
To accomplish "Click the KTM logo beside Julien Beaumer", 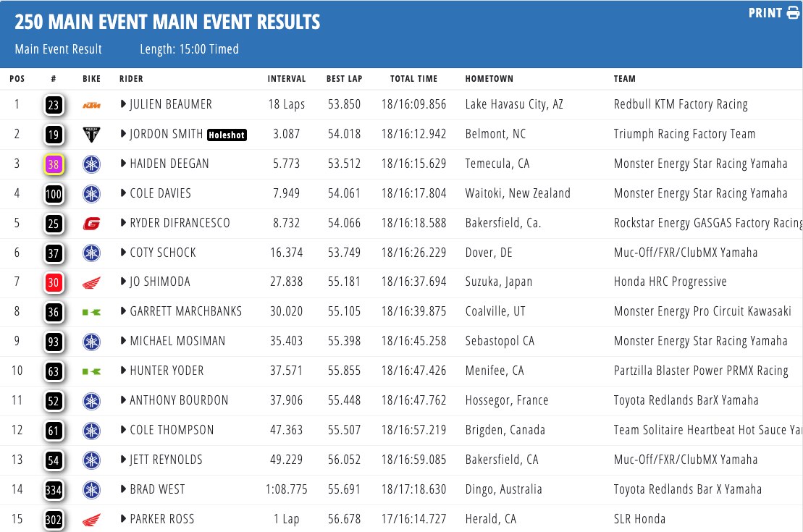I will click(91, 105).
